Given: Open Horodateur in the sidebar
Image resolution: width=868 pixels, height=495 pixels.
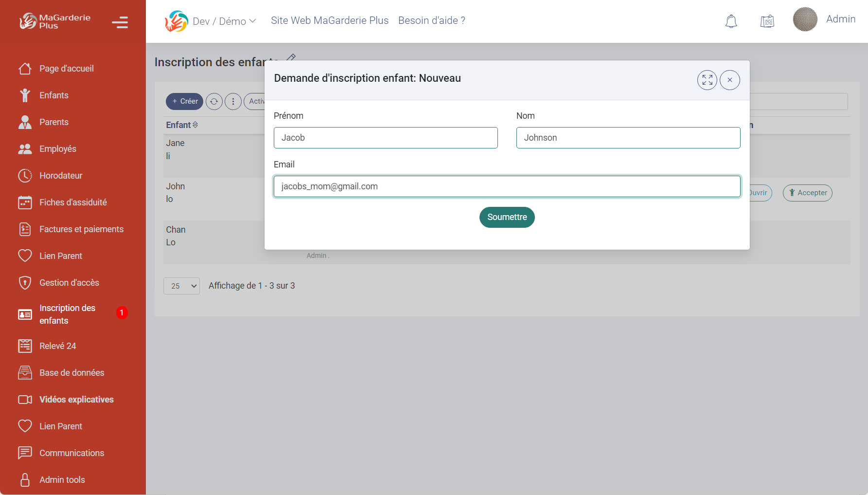Looking at the screenshot, I should coord(61,176).
